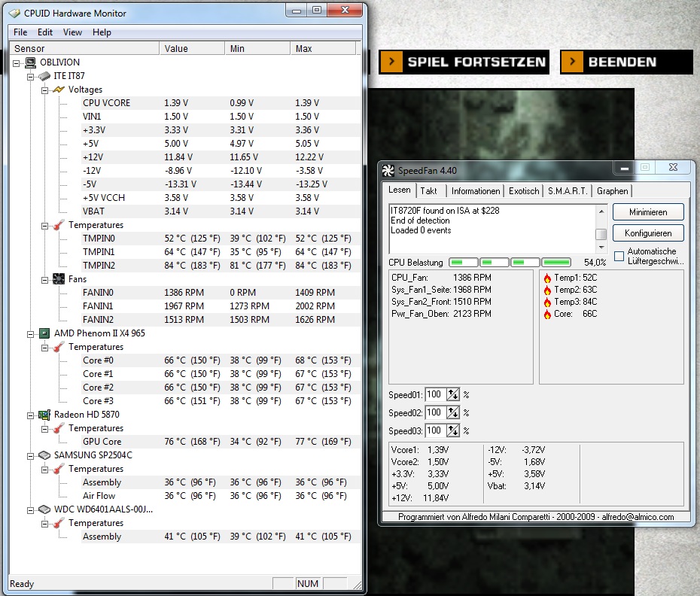The height and width of the screenshot is (596, 700).
Task: Click the SpeedFan fan icon in title bar
Action: [388, 171]
